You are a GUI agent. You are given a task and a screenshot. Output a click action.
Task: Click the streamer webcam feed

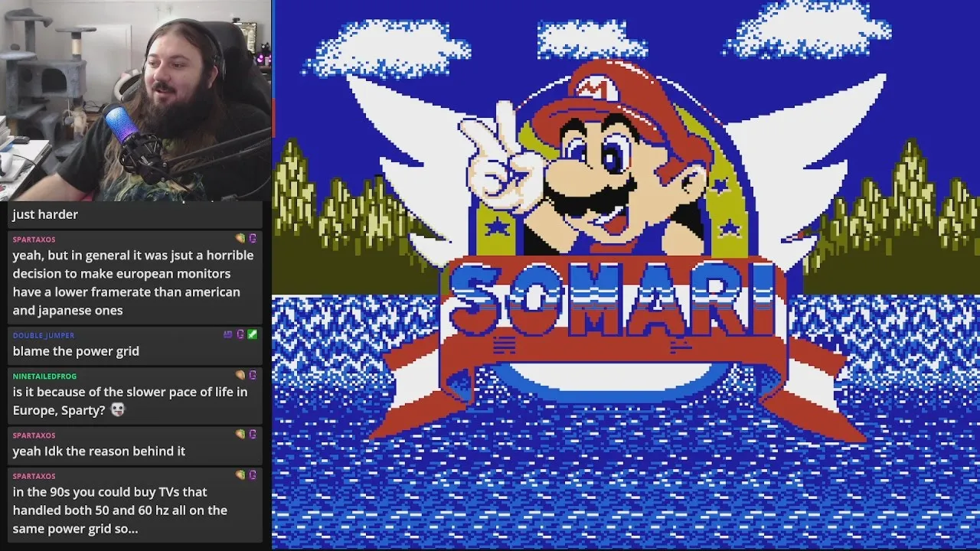coord(136,100)
